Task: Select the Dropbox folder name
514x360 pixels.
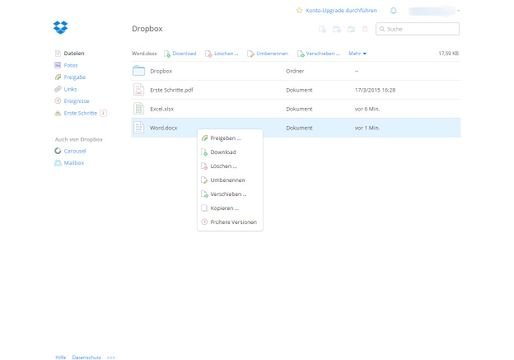Action: point(161,71)
